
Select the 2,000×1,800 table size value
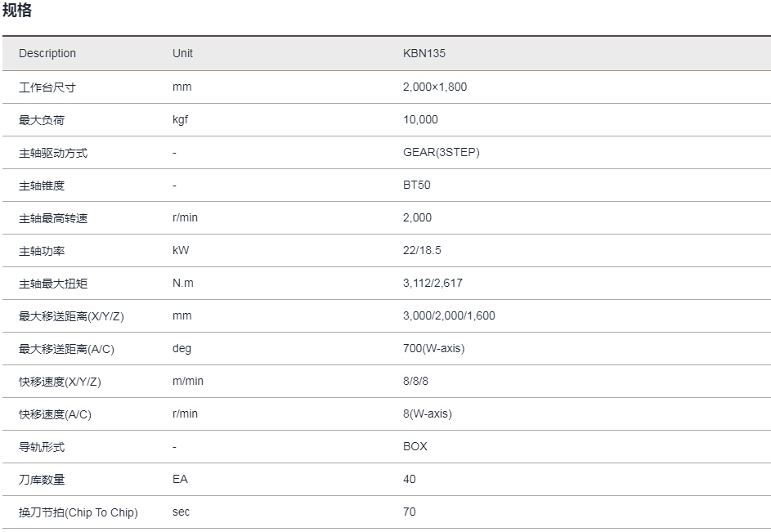click(x=435, y=87)
